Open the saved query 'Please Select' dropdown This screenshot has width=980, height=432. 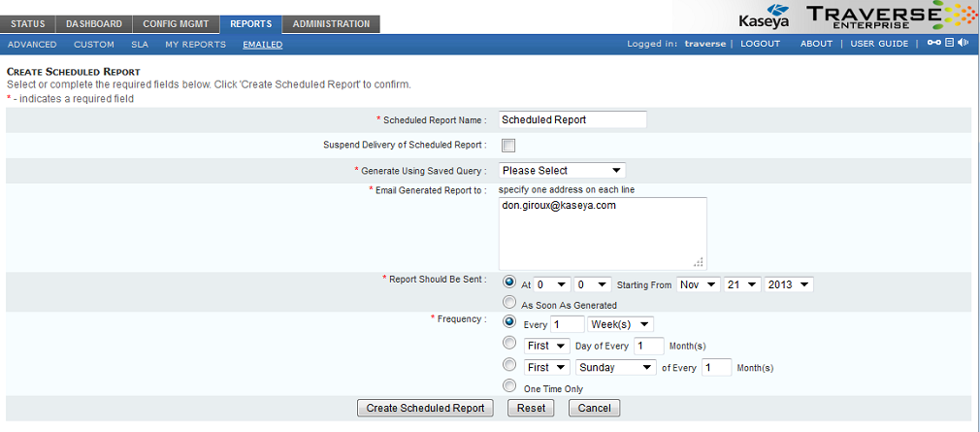click(x=562, y=171)
